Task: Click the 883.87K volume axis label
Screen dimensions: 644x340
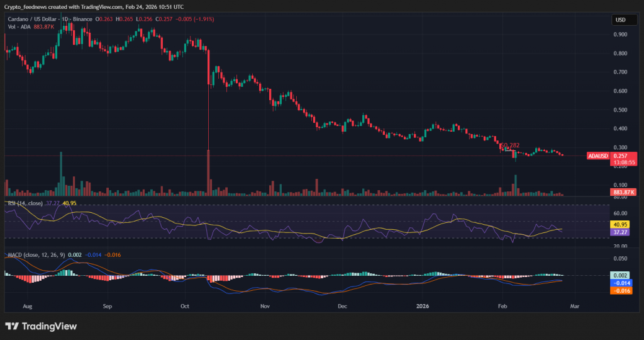Action: [x=623, y=193]
